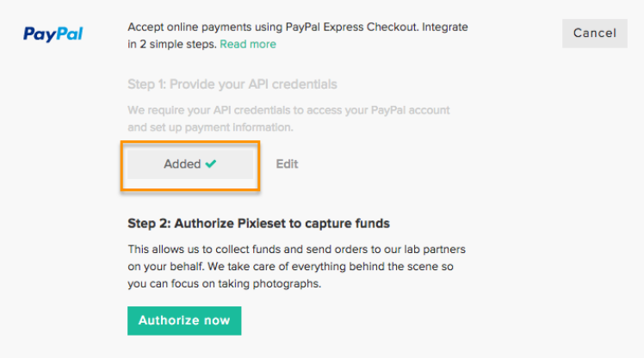The width and height of the screenshot is (644, 358).
Task: Select the Step 1 API credentials heading
Action: (x=232, y=84)
